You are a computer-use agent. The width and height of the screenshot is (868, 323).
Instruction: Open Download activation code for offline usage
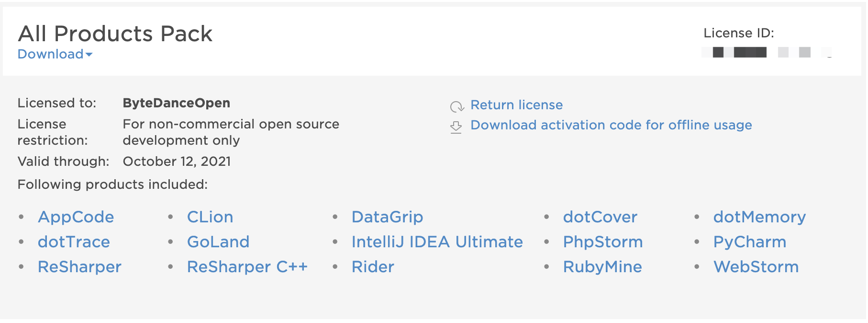pos(611,125)
